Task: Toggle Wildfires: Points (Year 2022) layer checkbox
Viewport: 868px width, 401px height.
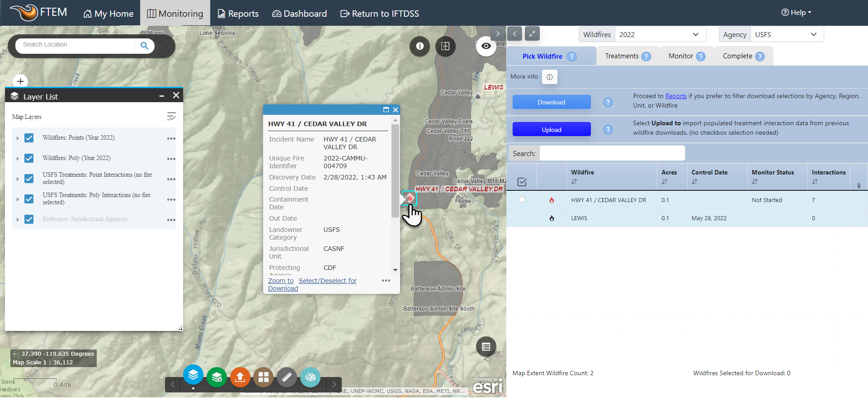Action: point(29,138)
